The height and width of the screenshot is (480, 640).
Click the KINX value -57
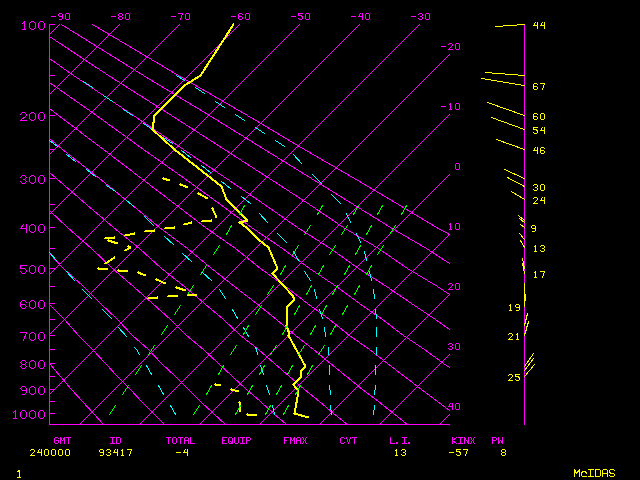(x=462, y=452)
